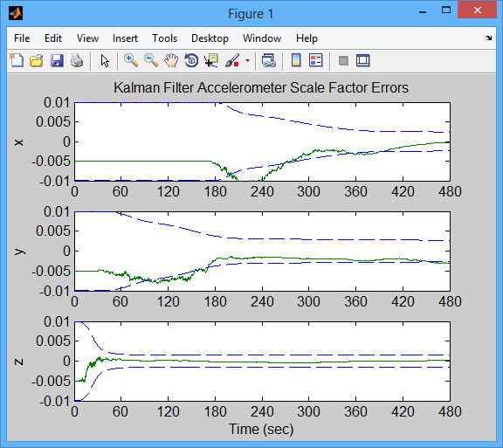Image resolution: width=503 pixels, height=448 pixels.
Task: Open the Tools menu
Action: 164,38
